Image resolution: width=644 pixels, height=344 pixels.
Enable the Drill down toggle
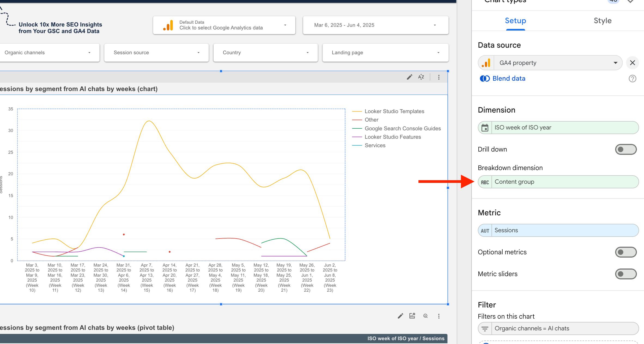(x=625, y=149)
